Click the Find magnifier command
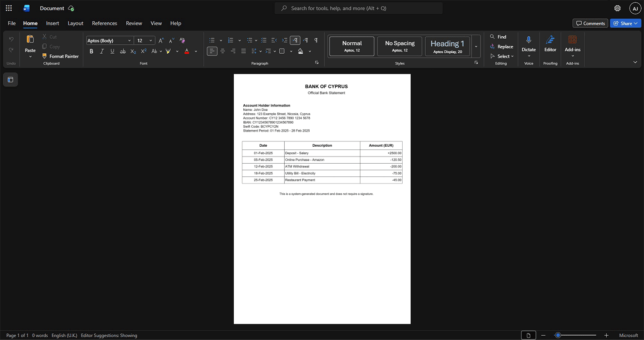 click(x=498, y=37)
